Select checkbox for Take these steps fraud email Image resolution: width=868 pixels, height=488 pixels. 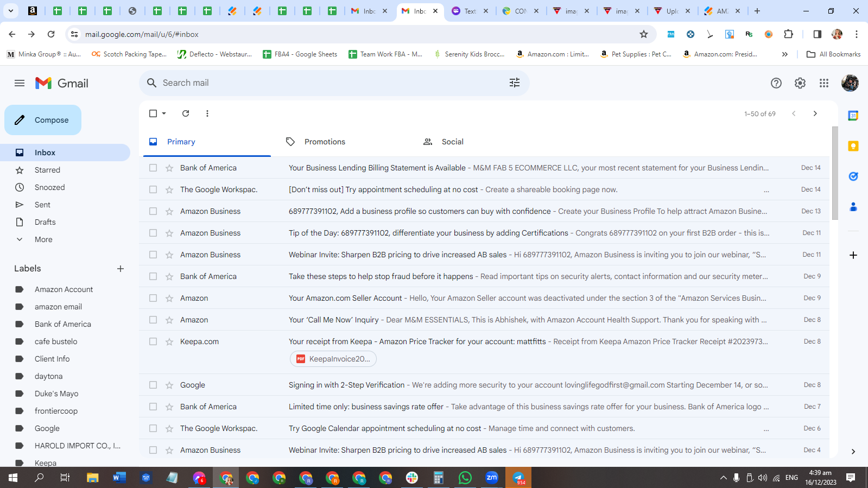point(153,276)
